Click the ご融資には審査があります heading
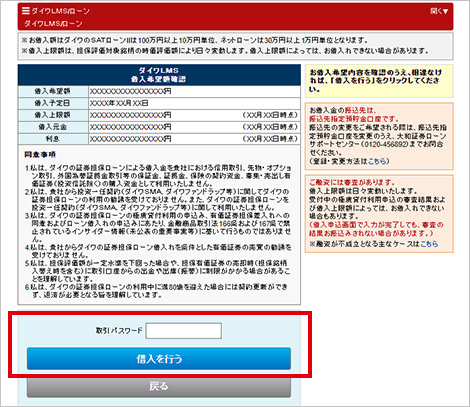Image resolution: width=470 pixels, height=407 pixels. click(352, 183)
